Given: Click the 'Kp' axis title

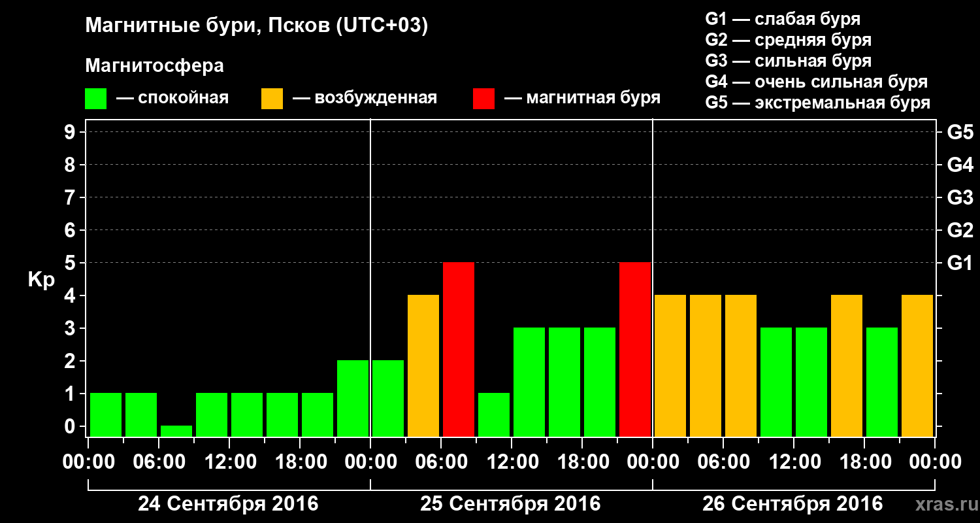Looking at the screenshot, I should pyautogui.click(x=41, y=280).
